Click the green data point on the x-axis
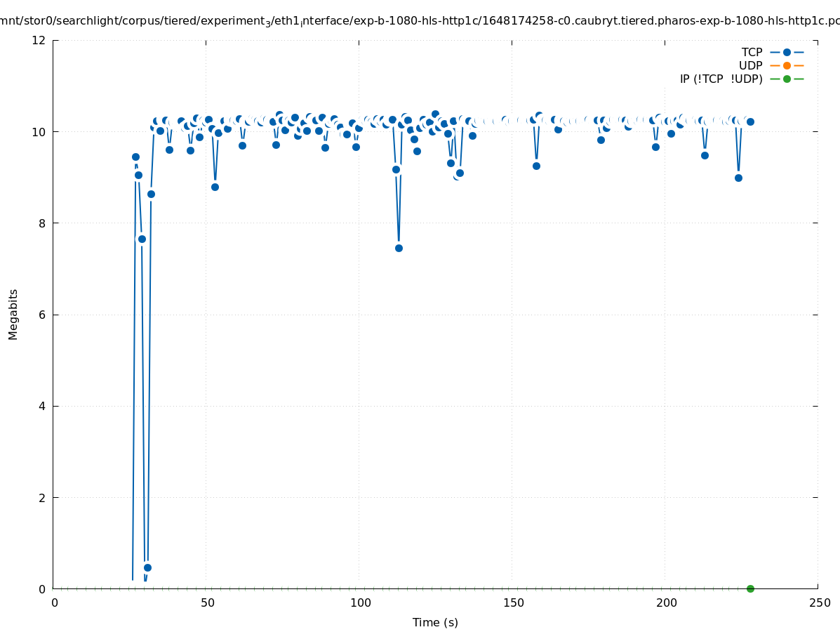The height and width of the screenshot is (632, 840). click(750, 588)
